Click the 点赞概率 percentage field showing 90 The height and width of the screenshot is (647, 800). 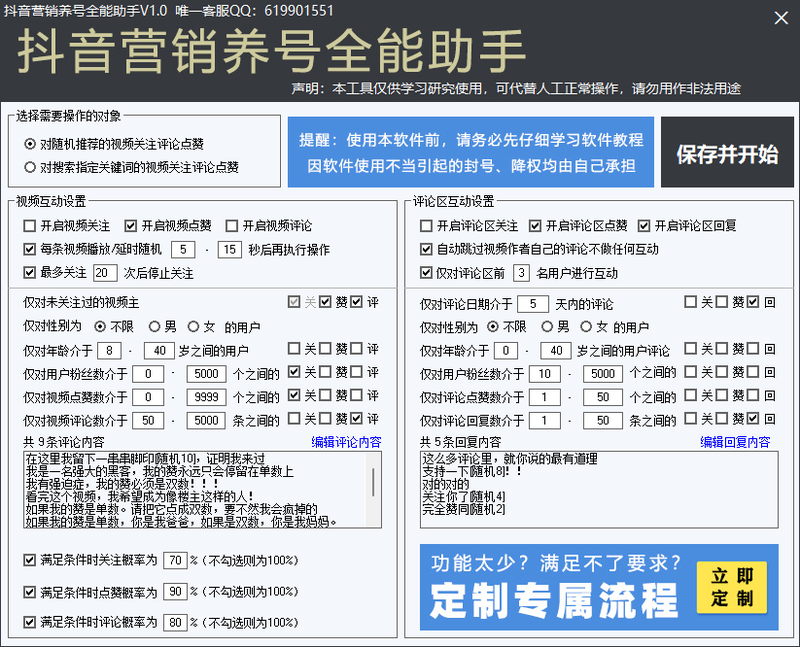point(176,591)
